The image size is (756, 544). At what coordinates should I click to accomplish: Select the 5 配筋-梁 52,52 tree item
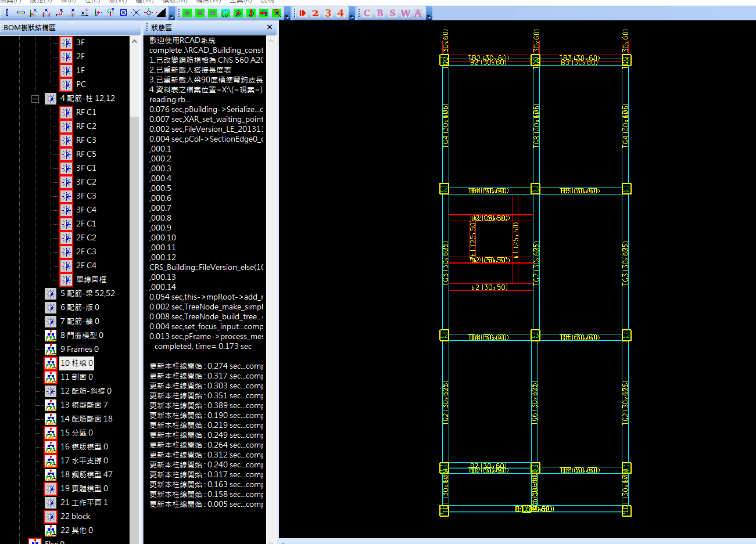tap(87, 293)
